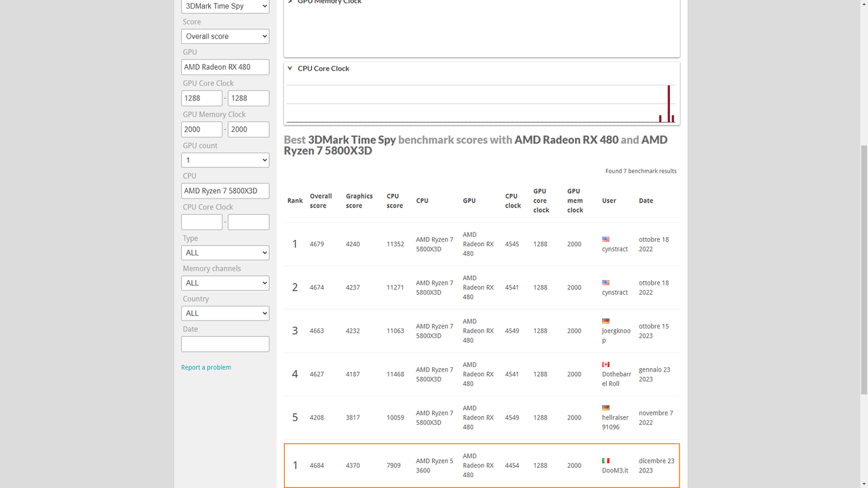Click the empty CPU Core Clock maximum field
868x488 pixels.
[248, 222]
